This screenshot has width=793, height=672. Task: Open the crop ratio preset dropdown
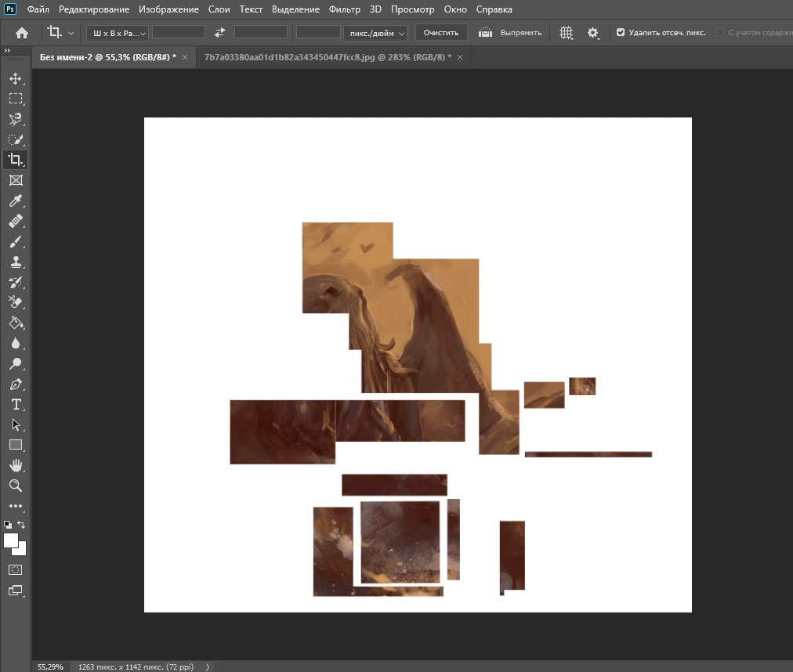pyautogui.click(x=118, y=33)
